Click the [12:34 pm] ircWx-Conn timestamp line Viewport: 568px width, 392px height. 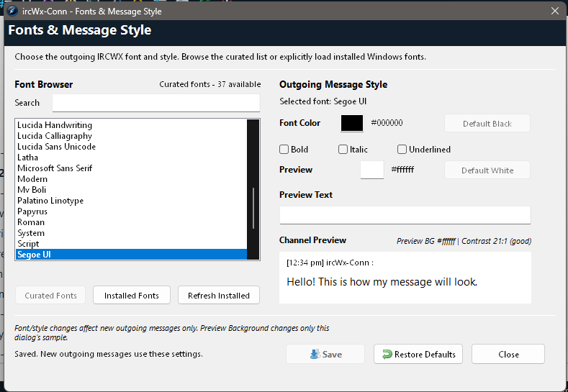point(330,263)
